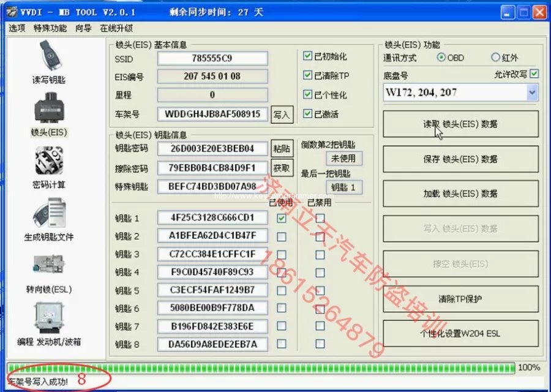551x392 pixels.
Task: Click the 钥匙密码 field 26D003E20E3BEB04
Action: (x=212, y=148)
